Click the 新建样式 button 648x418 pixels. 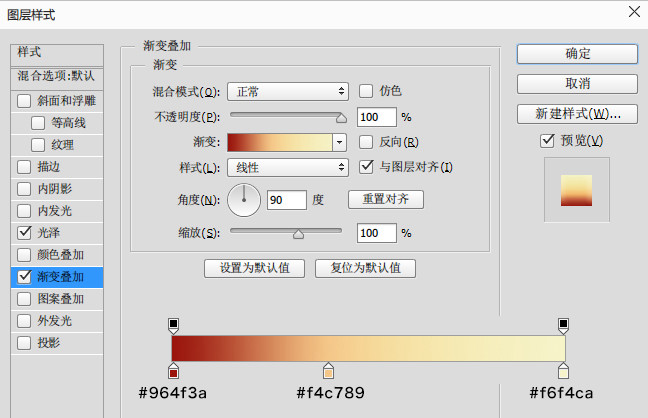[x=577, y=114]
